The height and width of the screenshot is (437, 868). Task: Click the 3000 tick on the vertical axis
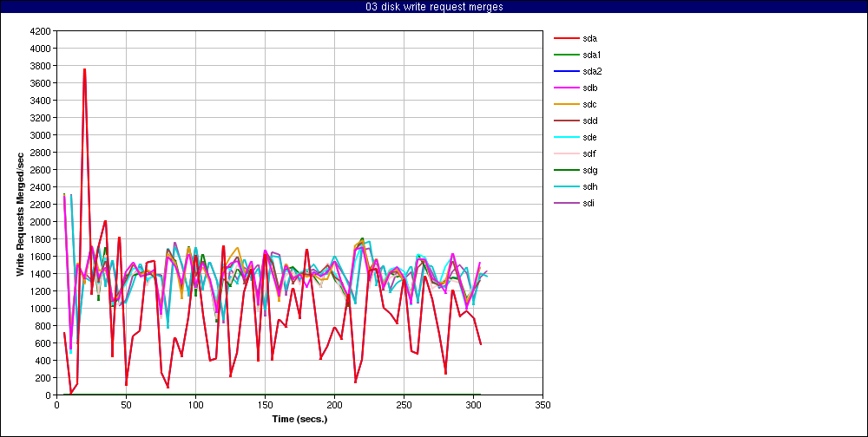42,135
